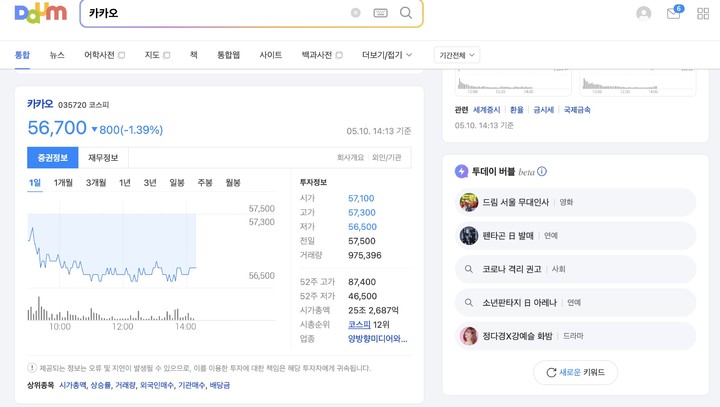Switch to the 재무정보 tab
This screenshot has width=720, height=407.
click(x=103, y=158)
